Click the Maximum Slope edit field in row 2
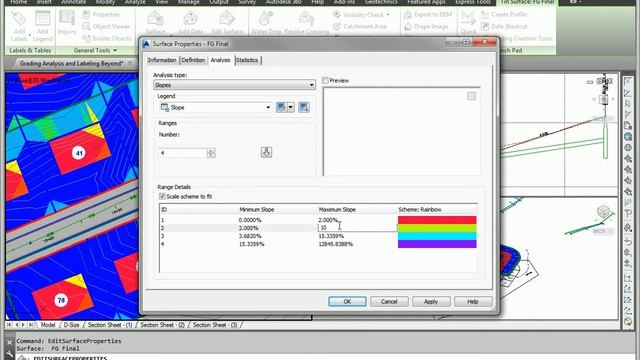Viewport: 640px width, 360px height. pos(357,228)
